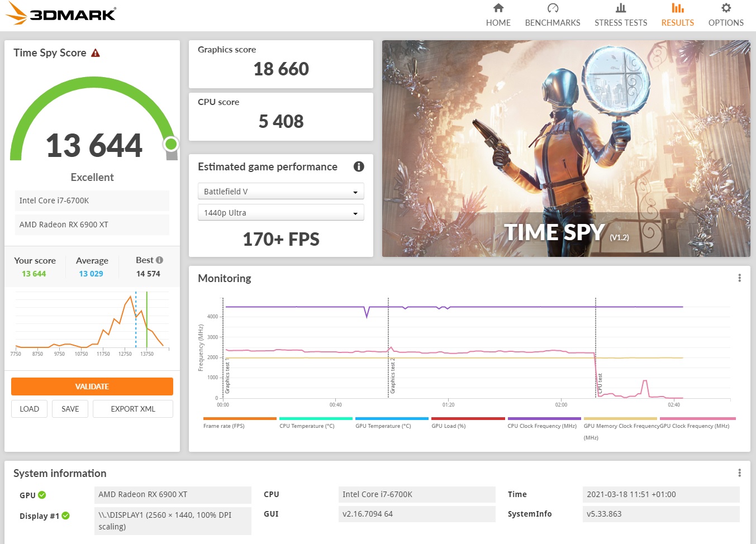Viewport: 756px width, 544px height.
Task: Click the 170+ FPS estimate
Action: tap(281, 239)
